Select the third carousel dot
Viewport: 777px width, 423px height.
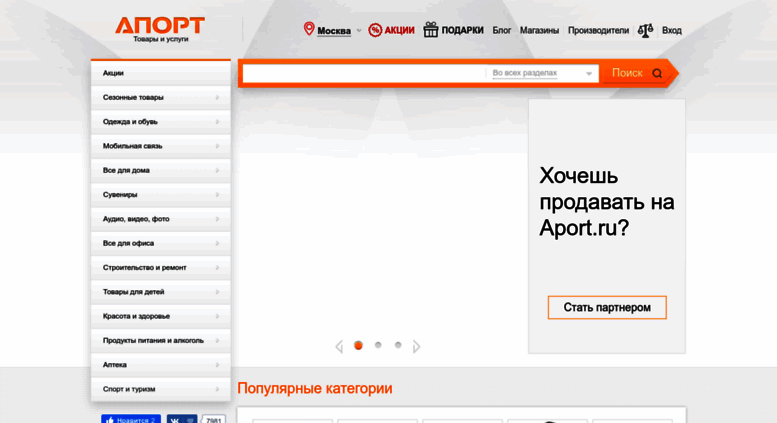click(398, 345)
